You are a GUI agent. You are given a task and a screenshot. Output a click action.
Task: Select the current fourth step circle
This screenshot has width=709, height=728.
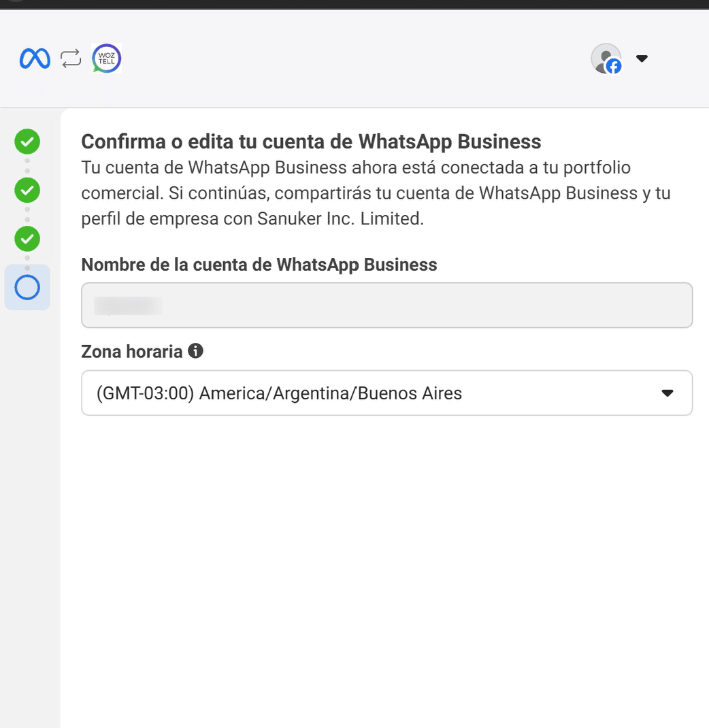(x=27, y=287)
